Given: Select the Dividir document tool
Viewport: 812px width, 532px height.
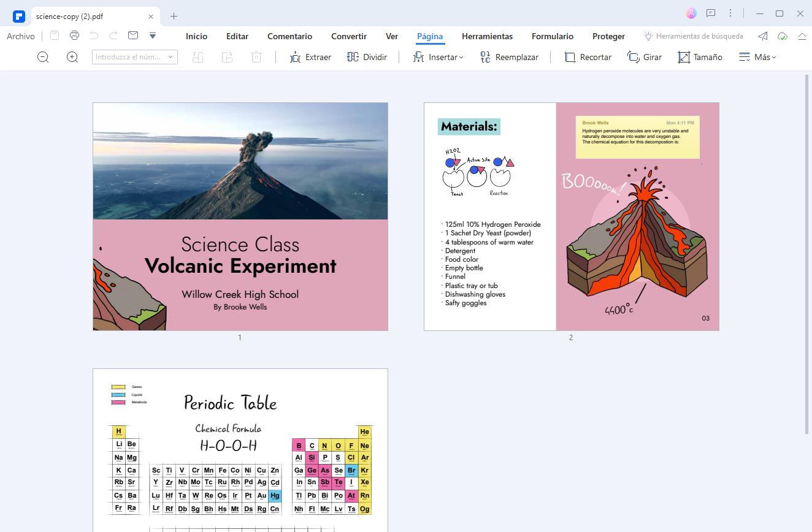Looking at the screenshot, I should 367,57.
